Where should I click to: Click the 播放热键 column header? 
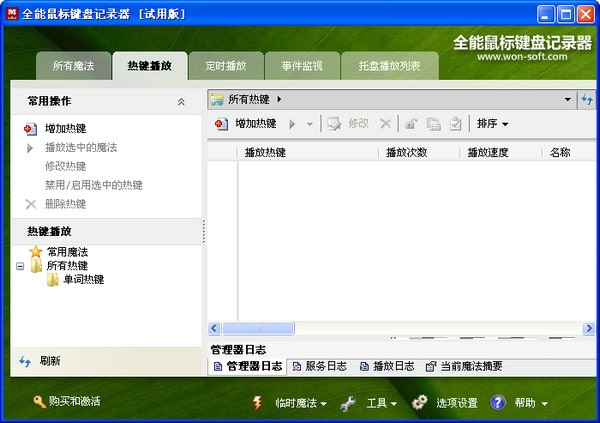[x=308, y=152]
